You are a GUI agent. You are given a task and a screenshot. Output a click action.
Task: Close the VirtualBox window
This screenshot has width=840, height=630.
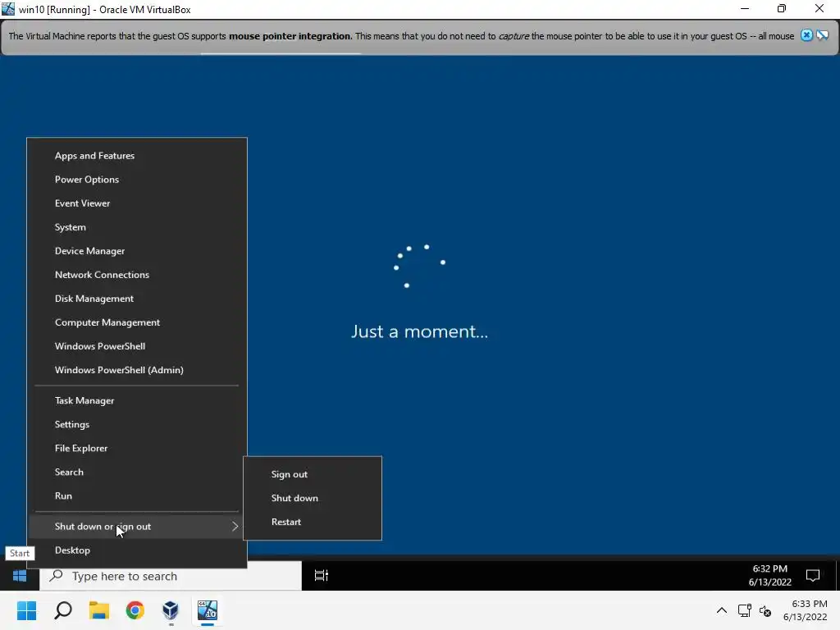click(x=819, y=8)
